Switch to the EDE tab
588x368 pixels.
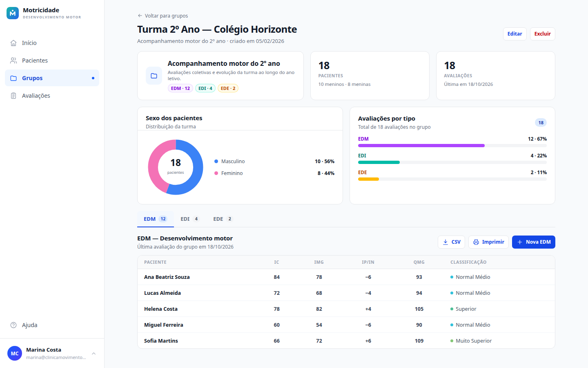point(222,219)
